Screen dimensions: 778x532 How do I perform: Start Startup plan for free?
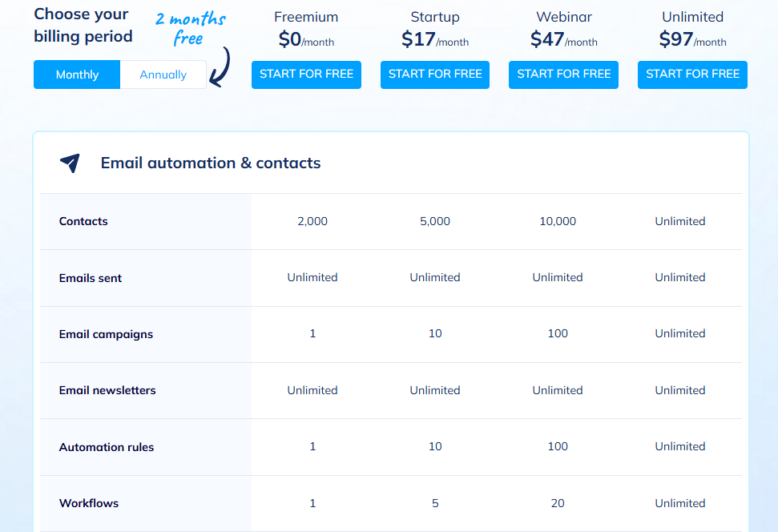(x=435, y=75)
